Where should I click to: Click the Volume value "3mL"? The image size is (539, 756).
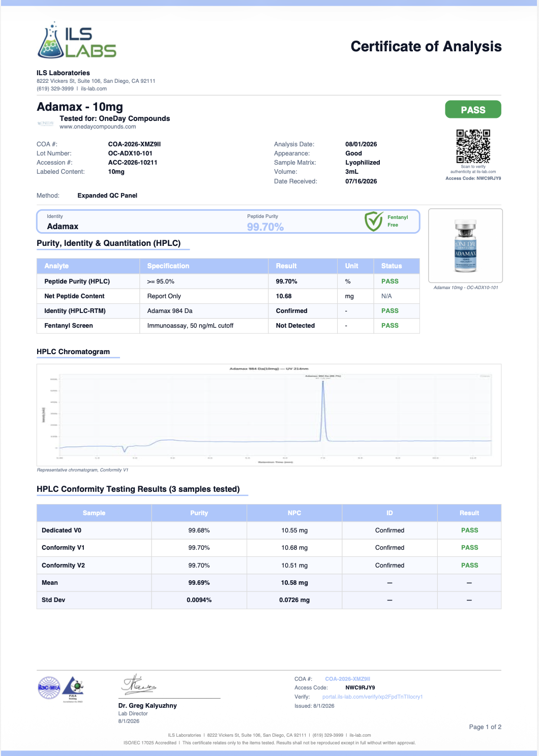(352, 172)
